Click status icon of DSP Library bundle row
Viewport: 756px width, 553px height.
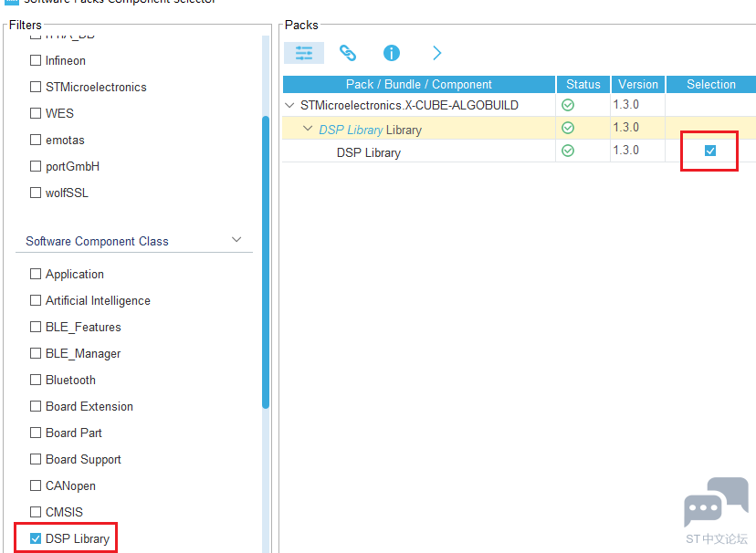click(x=568, y=128)
